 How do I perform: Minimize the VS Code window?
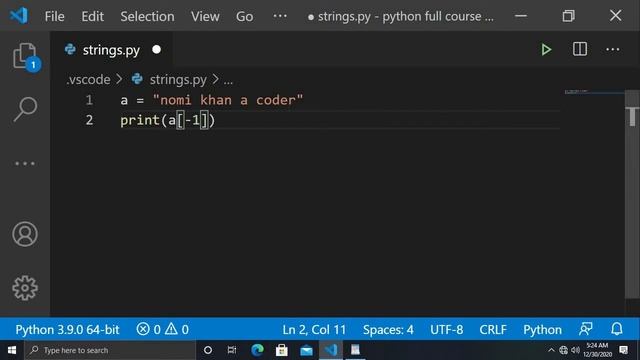click(521, 16)
